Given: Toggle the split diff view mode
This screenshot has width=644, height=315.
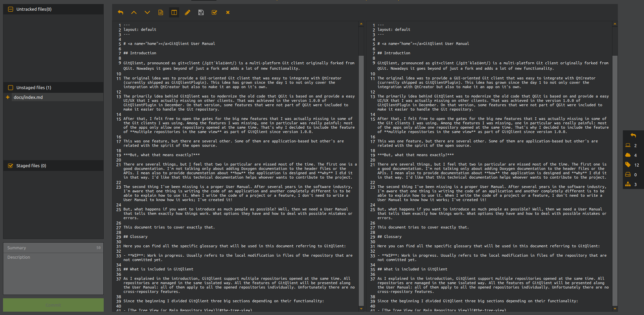Looking at the screenshot, I should click(x=174, y=12).
